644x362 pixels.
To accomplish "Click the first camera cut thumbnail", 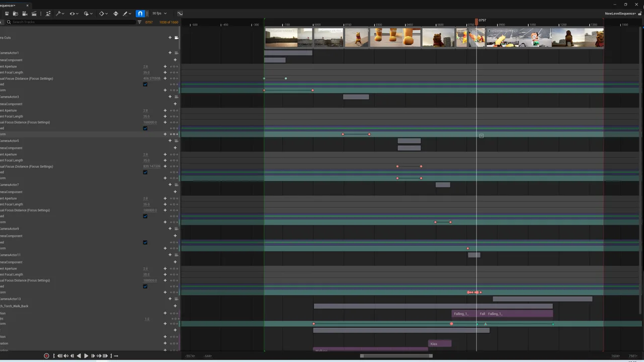I will [288, 38].
